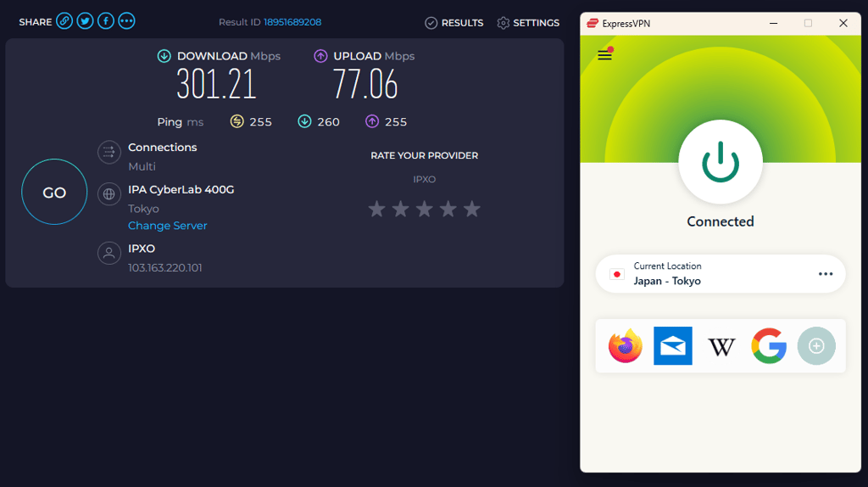Start the speed test with GO
The width and height of the screenshot is (868, 487).
[54, 192]
